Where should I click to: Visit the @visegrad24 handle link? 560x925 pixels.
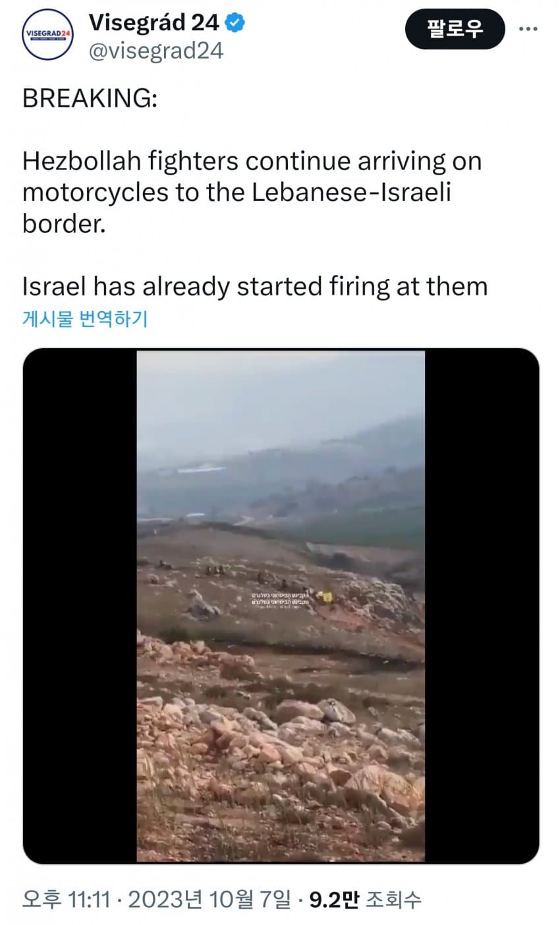coord(156,52)
